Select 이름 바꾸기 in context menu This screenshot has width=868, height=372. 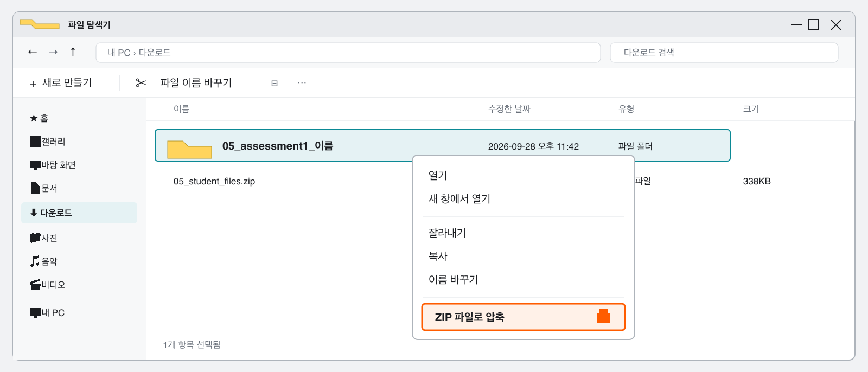coord(454,279)
